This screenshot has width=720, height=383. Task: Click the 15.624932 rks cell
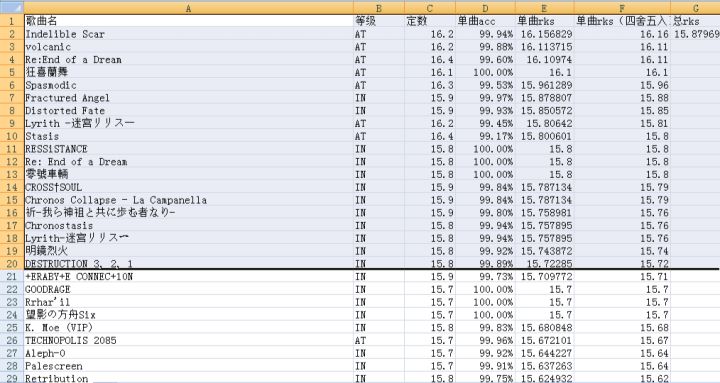point(545,378)
